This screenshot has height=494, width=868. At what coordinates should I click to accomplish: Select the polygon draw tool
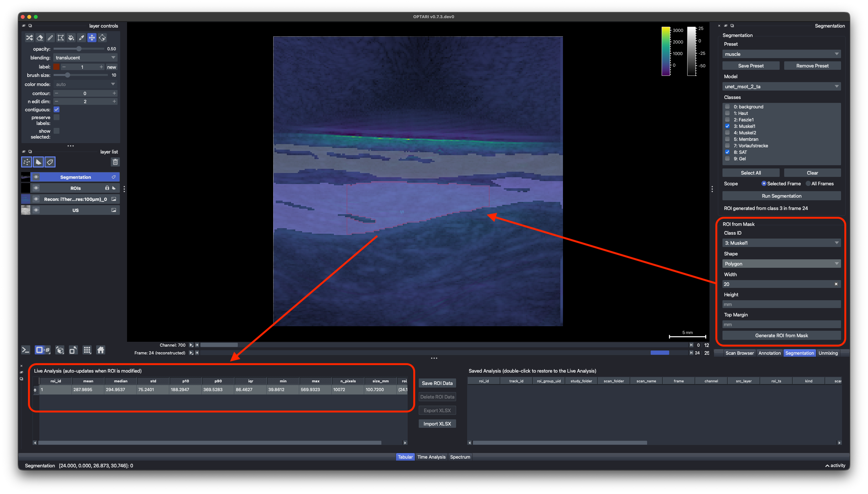click(x=60, y=38)
